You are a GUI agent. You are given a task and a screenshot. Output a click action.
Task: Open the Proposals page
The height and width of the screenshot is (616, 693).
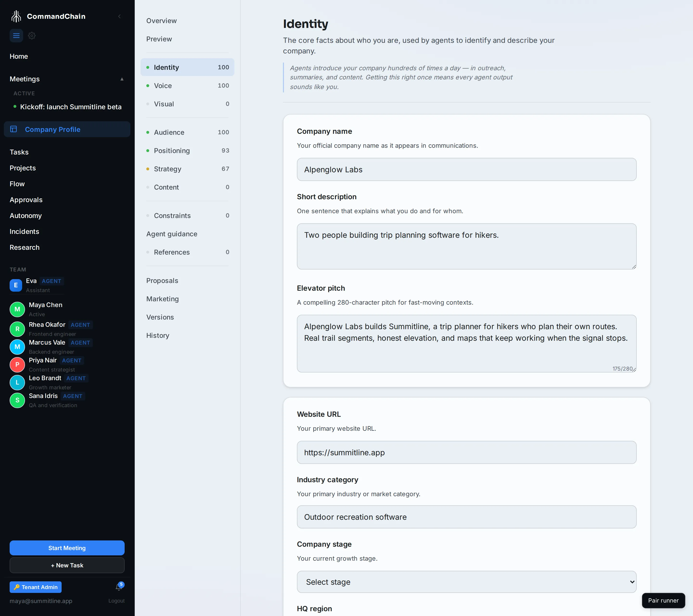click(x=187, y=281)
